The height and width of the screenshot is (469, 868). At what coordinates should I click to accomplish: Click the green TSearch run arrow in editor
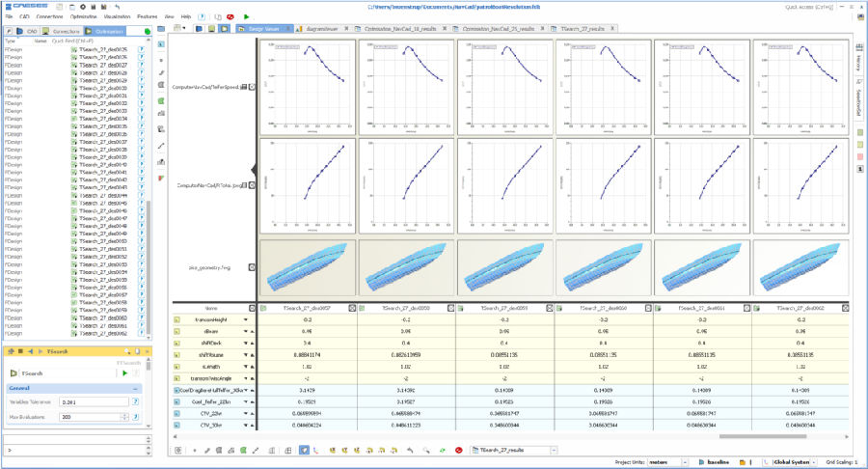click(125, 373)
